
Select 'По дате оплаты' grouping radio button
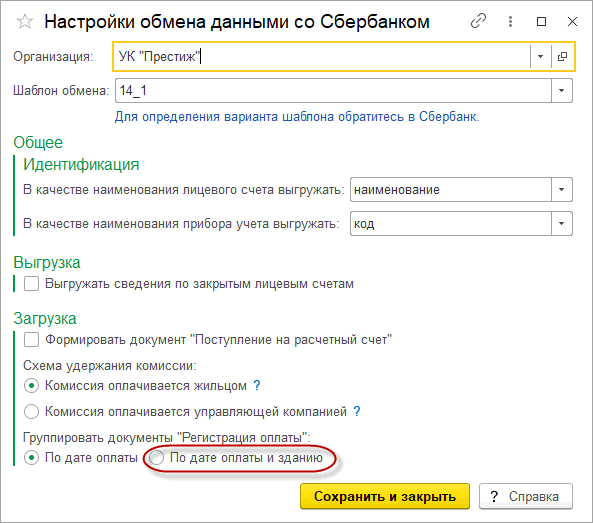(31, 458)
